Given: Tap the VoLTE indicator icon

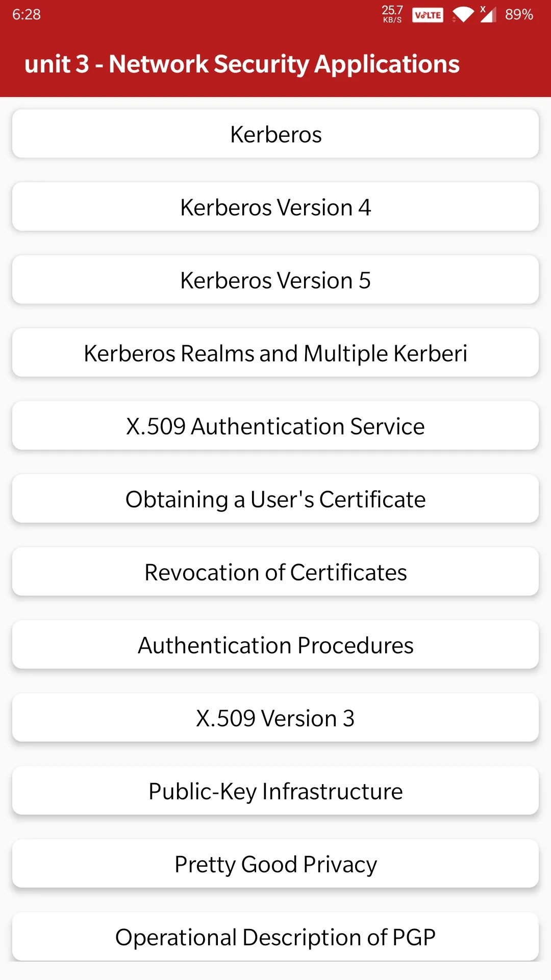Looking at the screenshot, I should [x=428, y=15].
